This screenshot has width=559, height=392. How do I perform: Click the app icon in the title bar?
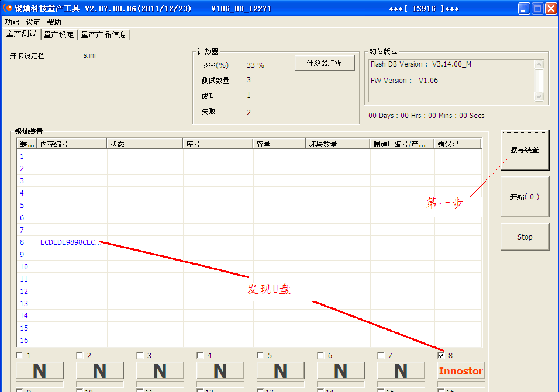click(7, 8)
